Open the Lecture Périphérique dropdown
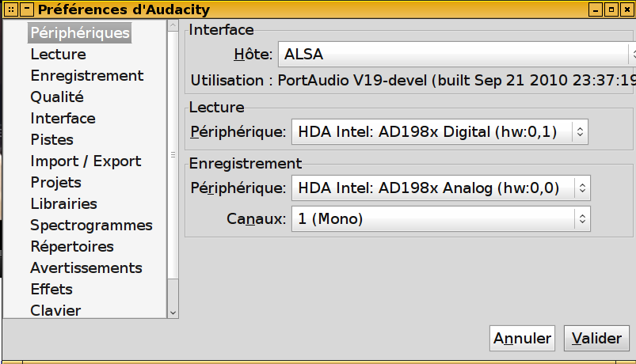The height and width of the screenshot is (364, 636). click(440, 131)
